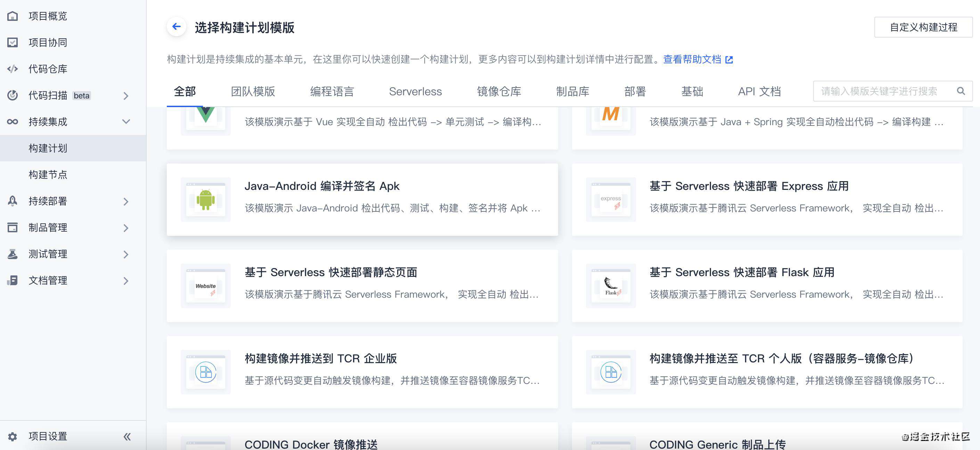
Task: Click the Vue template description text
Action: [393, 122]
